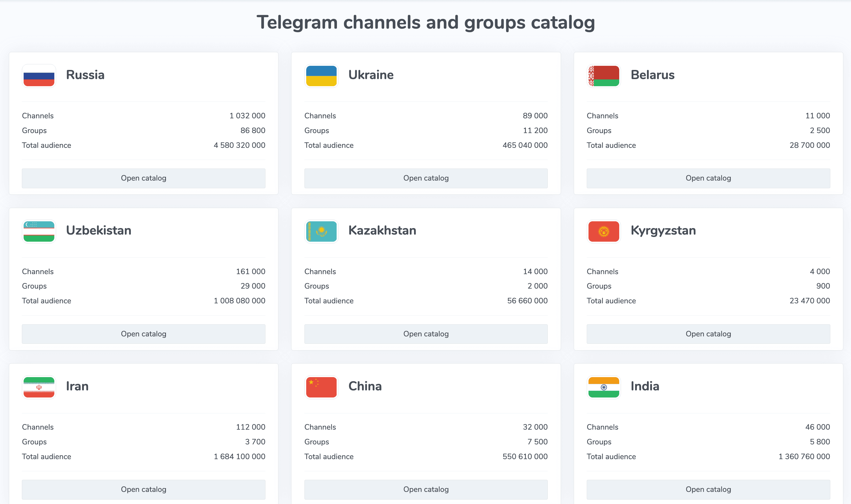
Task: Click the Channels label in Belarus card
Action: [602, 116]
